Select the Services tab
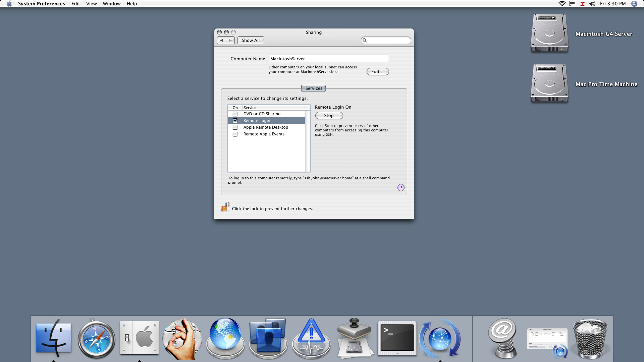 pos(314,88)
